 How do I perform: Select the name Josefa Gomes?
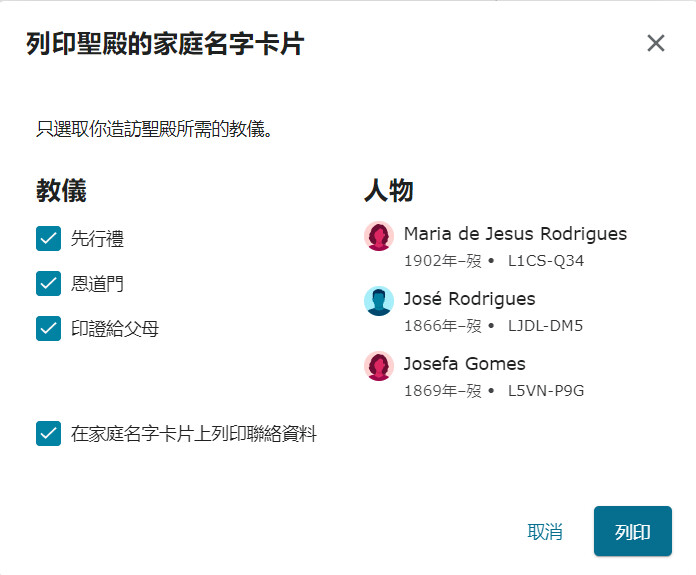point(464,364)
